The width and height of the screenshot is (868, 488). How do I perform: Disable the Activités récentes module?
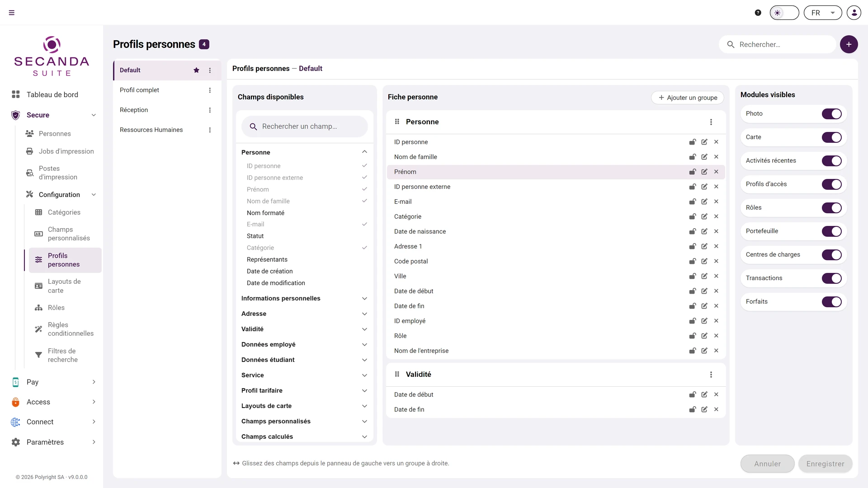click(832, 161)
